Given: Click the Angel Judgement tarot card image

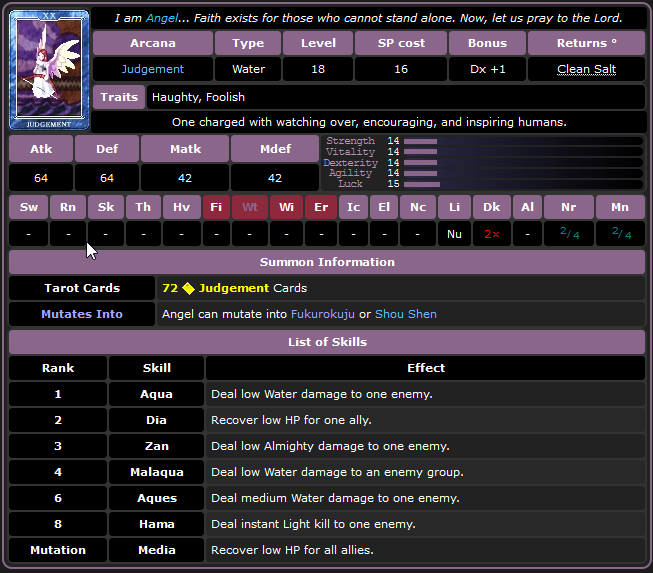Looking at the screenshot, I should pos(49,69).
